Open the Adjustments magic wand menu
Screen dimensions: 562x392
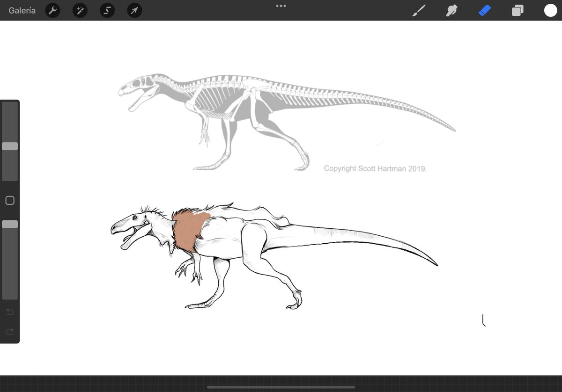coord(80,10)
